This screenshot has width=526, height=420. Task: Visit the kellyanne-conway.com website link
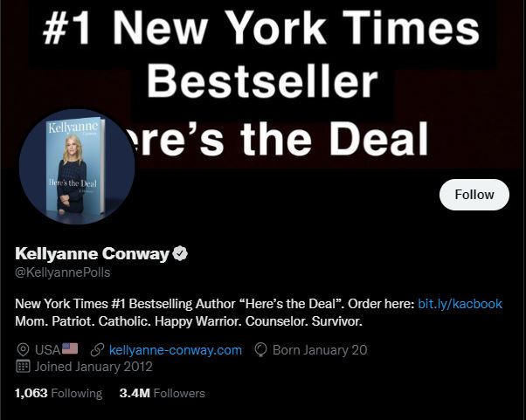pyautogui.click(x=176, y=350)
